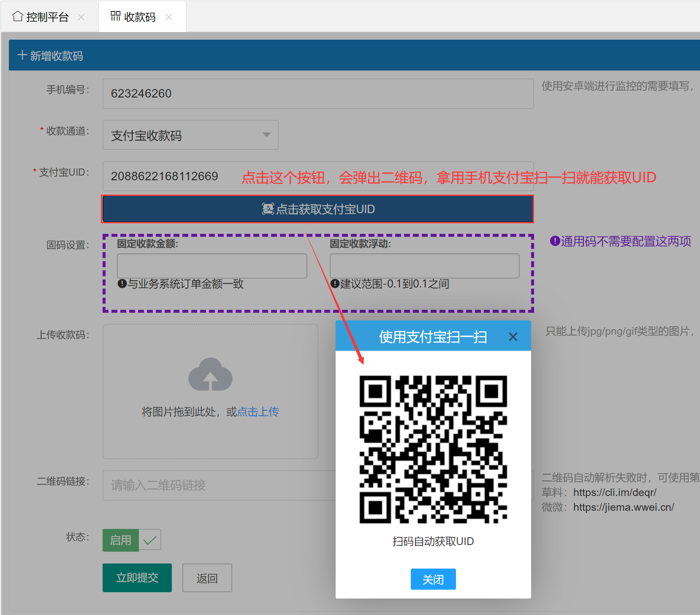Open the https://jiema.wwei.cn/ link

(x=624, y=507)
